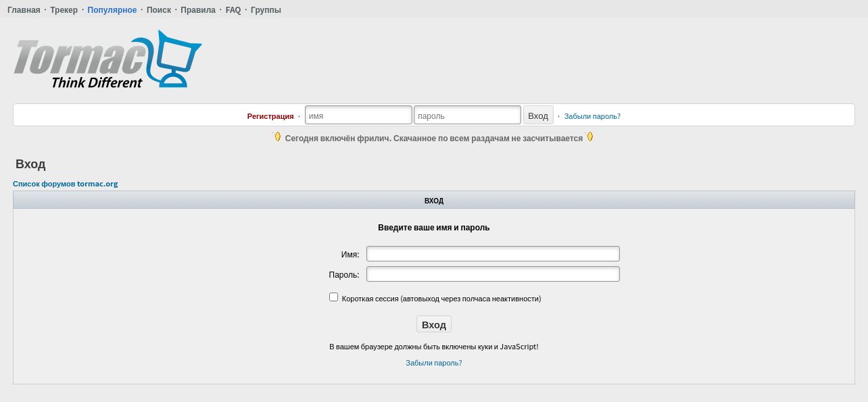Follow the Регистрация link

pyautogui.click(x=270, y=116)
